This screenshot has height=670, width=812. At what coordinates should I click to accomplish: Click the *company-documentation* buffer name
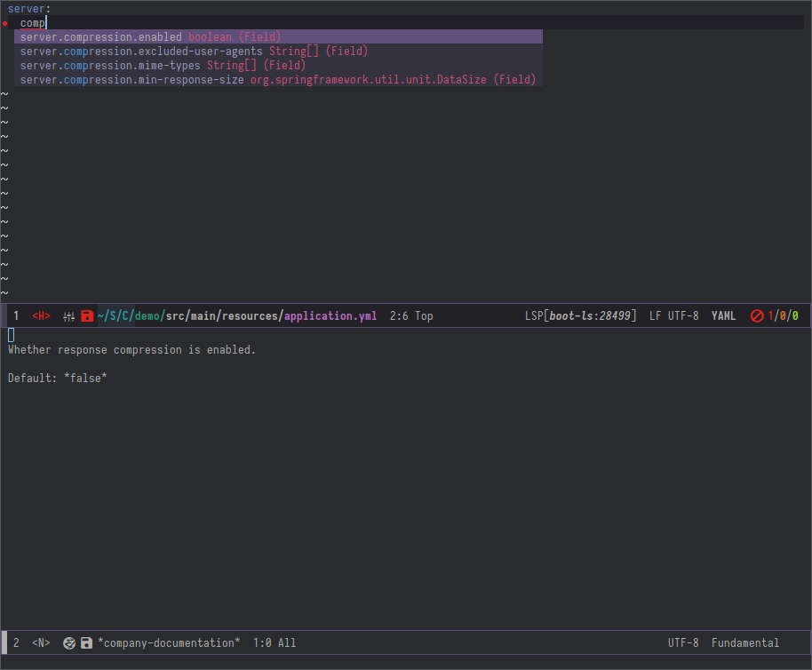point(170,643)
